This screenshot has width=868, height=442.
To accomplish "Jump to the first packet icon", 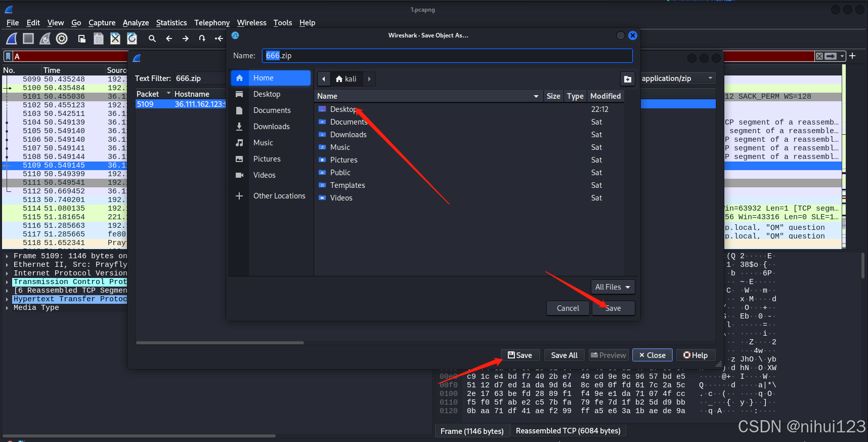I will (x=219, y=38).
